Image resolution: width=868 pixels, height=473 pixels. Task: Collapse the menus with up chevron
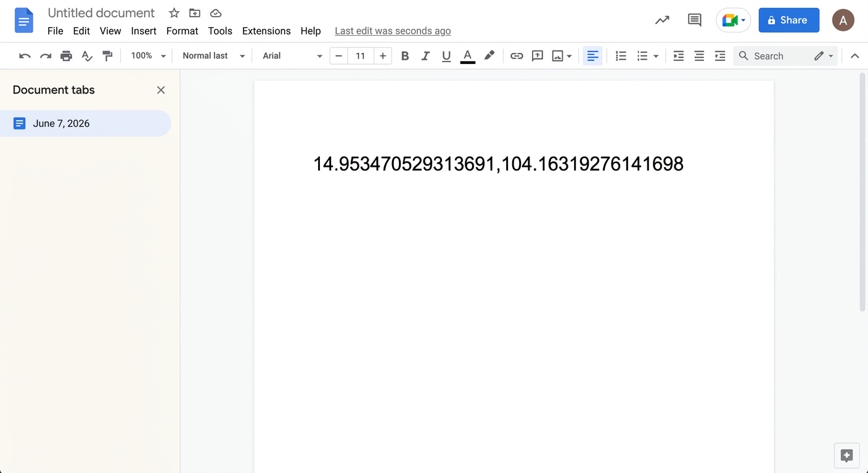[x=854, y=56]
